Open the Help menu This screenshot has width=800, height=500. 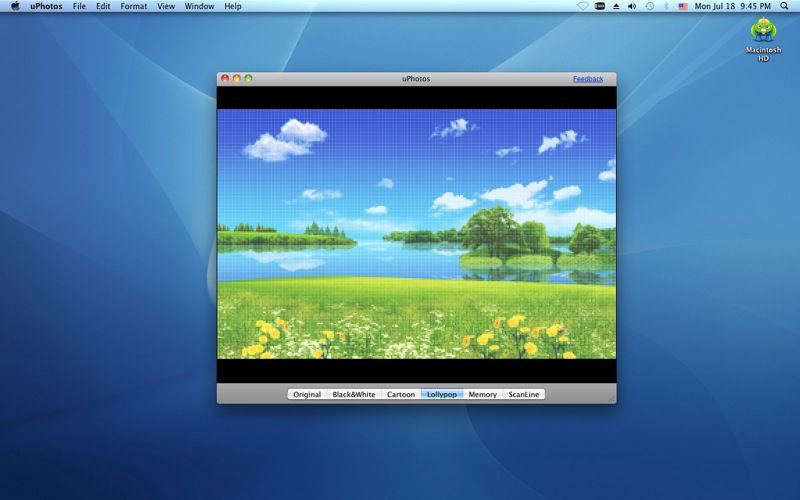pos(233,6)
